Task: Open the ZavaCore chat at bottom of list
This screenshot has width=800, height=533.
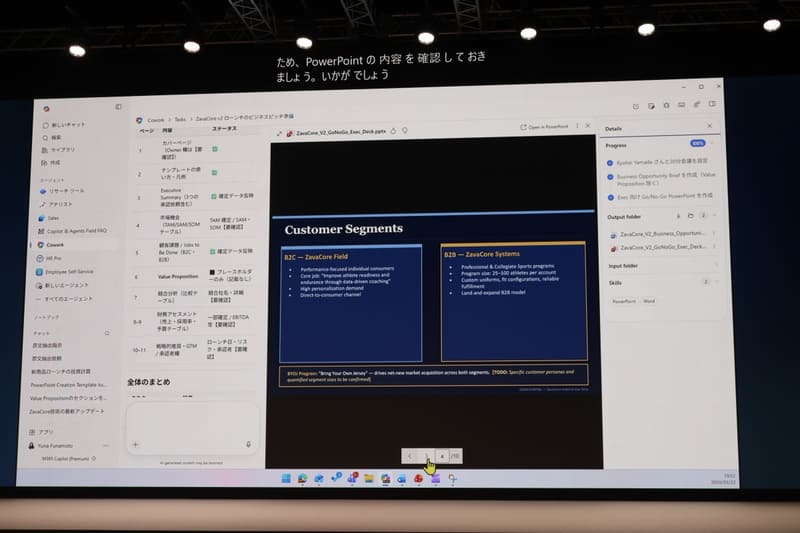Action: pyautogui.click(x=66, y=411)
